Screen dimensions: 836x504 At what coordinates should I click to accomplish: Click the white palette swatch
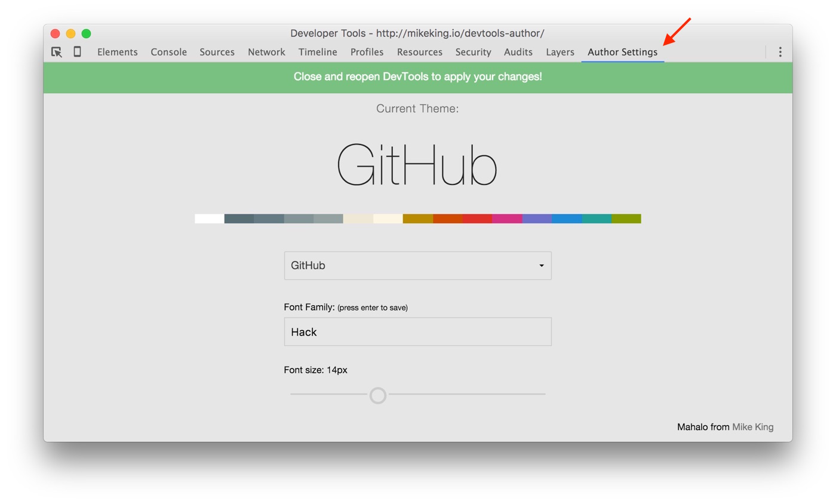click(210, 219)
